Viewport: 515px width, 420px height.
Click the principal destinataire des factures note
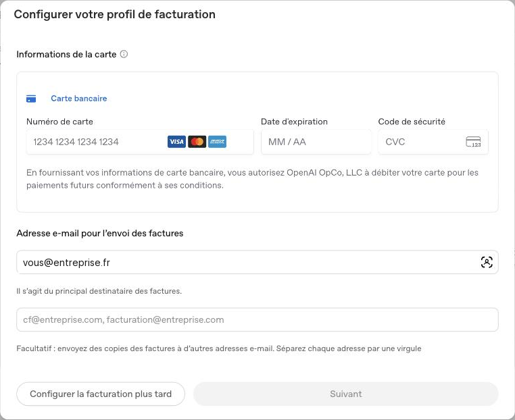click(x=99, y=291)
